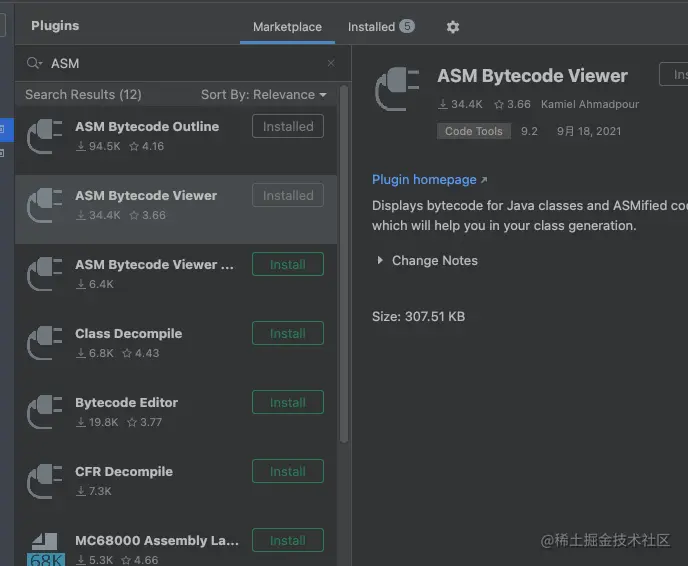Viewport: 688px width, 566px height.
Task: Click the 6.4K ASM Bytecode Viewer icon
Action: [45, 274]
